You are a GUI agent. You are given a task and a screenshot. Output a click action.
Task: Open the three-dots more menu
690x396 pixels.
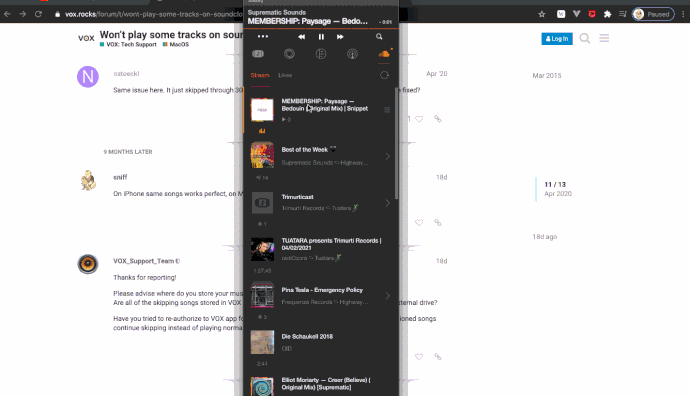click(x=263, y=37)
